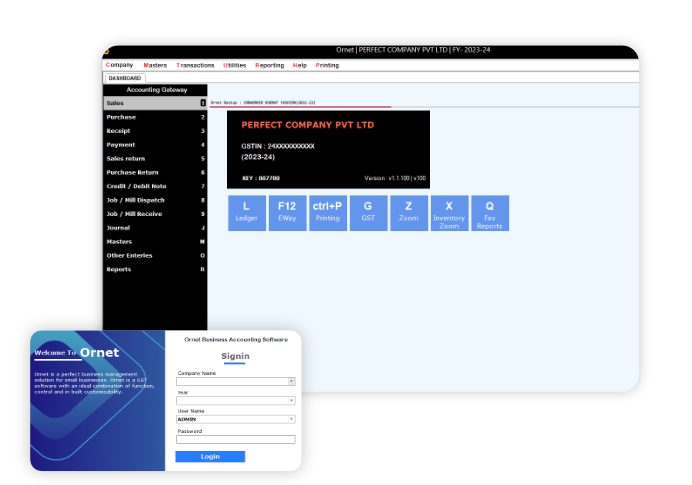Select the GST shortcut tile
Image resolution: width=692 pixels, height=485 pixels.
point(368,213)
